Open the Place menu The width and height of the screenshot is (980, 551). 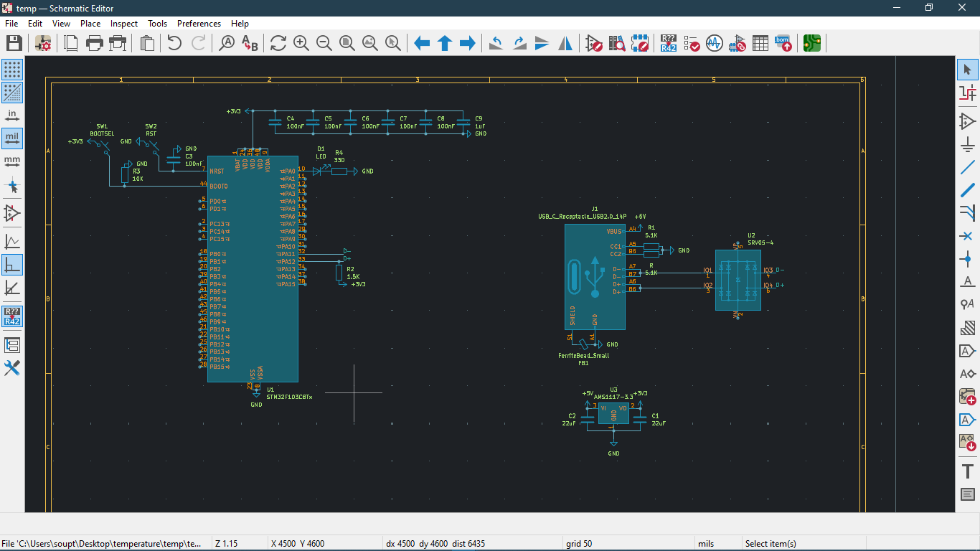90,24
